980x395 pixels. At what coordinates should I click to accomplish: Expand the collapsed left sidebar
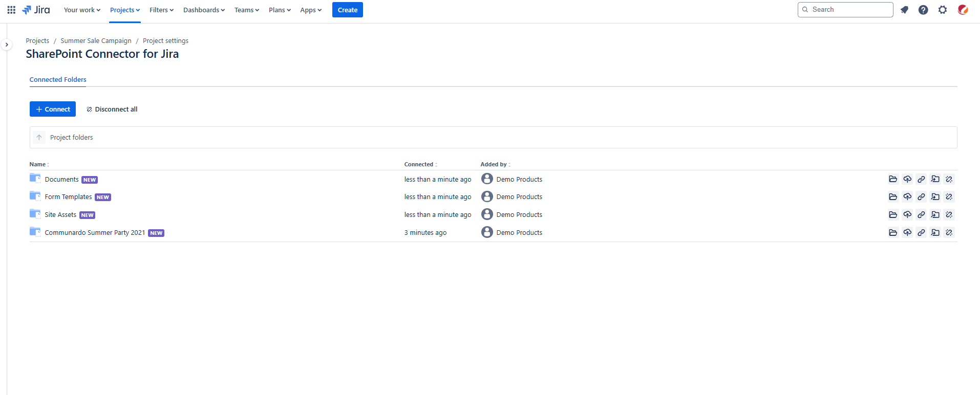pyautogui.click(x=7, y=45)
